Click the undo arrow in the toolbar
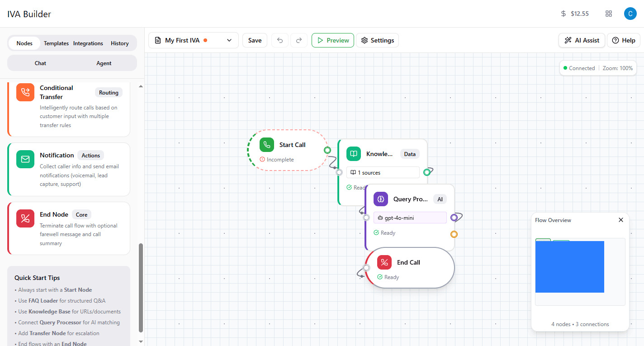 279,40
